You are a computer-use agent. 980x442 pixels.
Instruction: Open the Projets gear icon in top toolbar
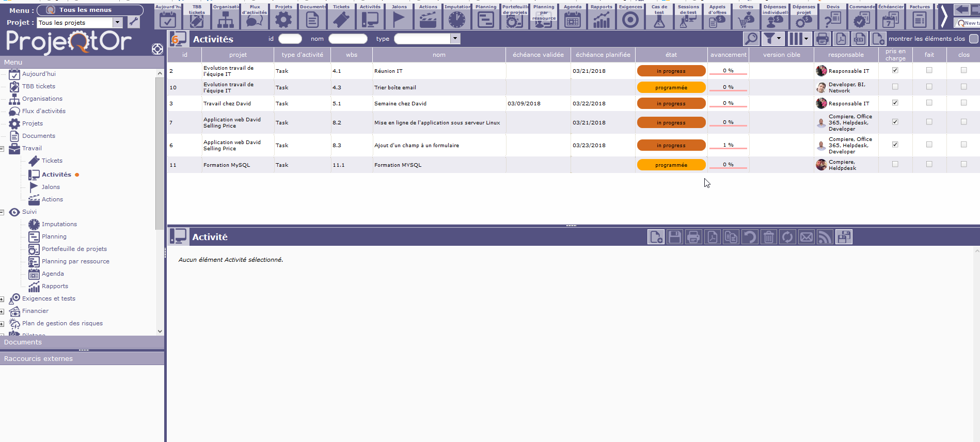pyautogui.click(x=283, y=17)
